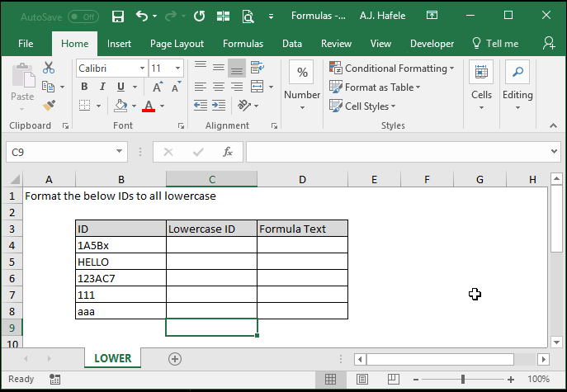Toggle Bottom Align vertical alignment
The height and width of the screenshot is (392, 567).
237,68
